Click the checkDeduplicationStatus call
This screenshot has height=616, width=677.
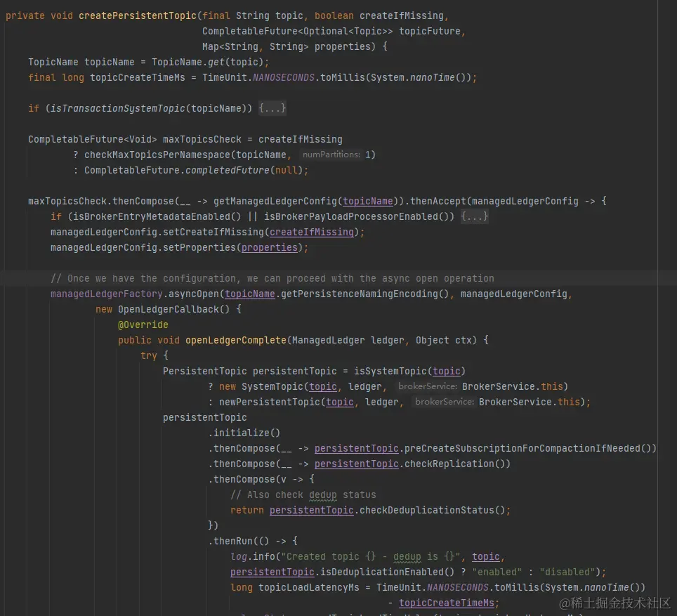[x=426, y=511]
